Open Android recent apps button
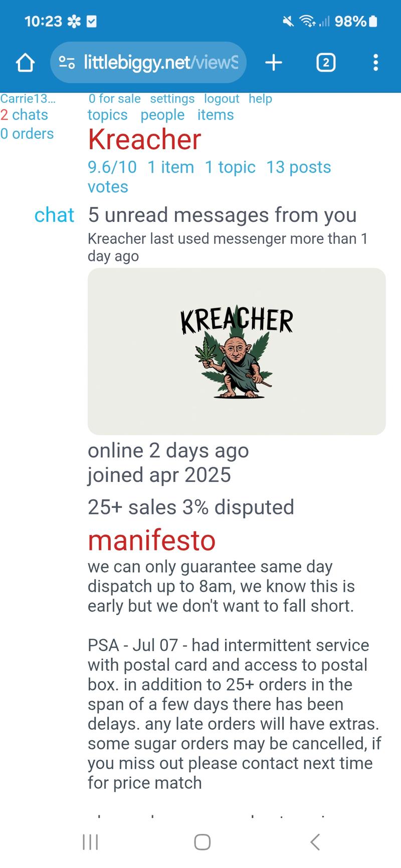Image resolution: width=401 pixels, height=868 pixels. point(90,842)
